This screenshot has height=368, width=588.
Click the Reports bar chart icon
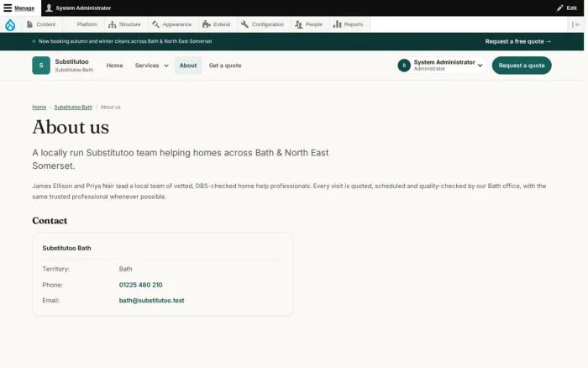(x=337, y=24)
